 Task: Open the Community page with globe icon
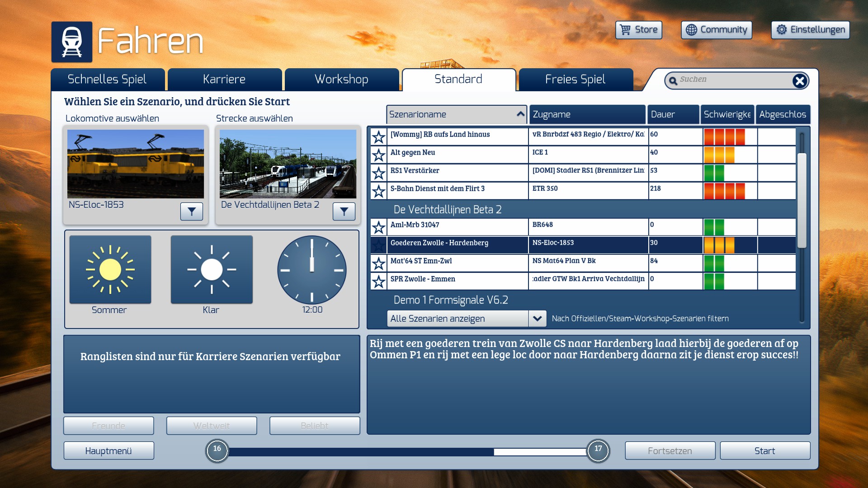coord(717,30)
